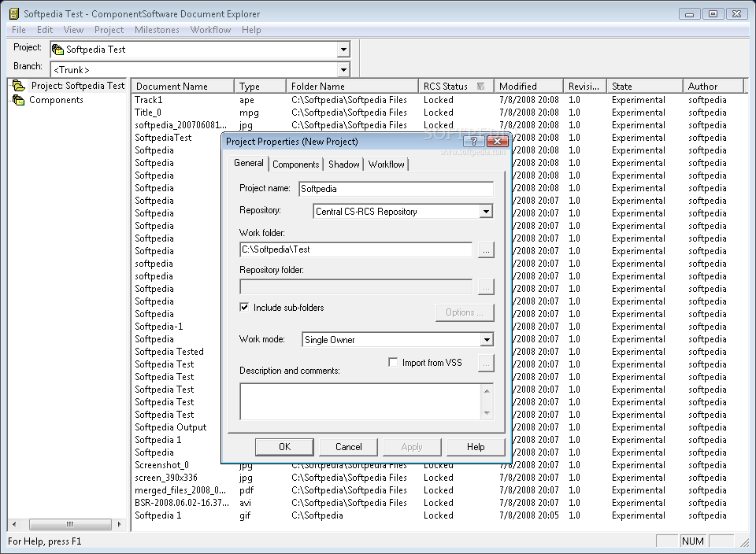
Task: Click the Description and comments text area
Action: pos(361,402)
